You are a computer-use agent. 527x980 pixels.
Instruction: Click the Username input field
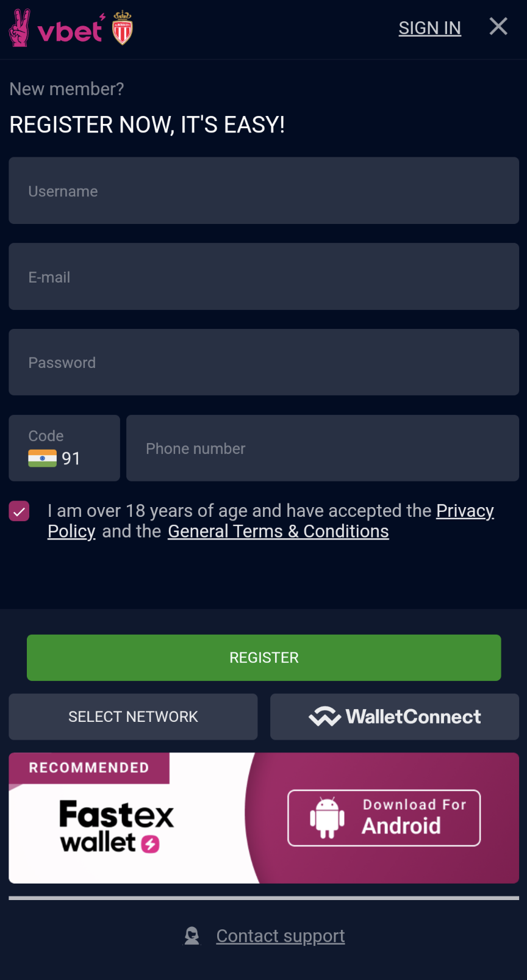tap(263, 190)
